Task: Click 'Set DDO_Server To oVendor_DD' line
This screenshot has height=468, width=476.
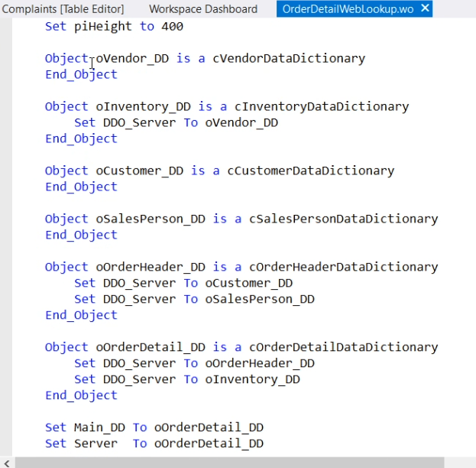Action: click(x=176, y=122)
